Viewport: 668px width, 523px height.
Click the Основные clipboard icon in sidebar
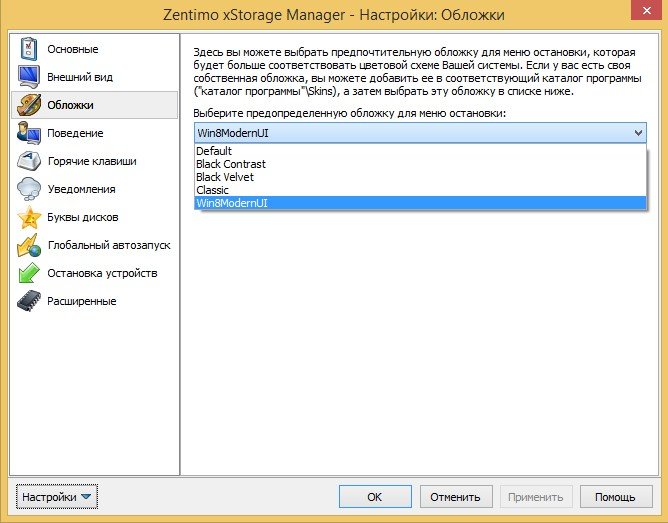coord(28,49)
